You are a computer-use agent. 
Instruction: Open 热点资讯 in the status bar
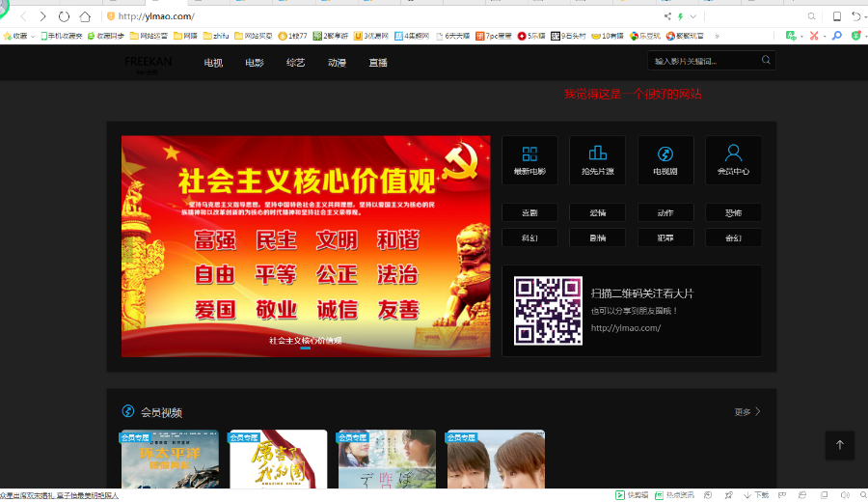click(674, 495)
